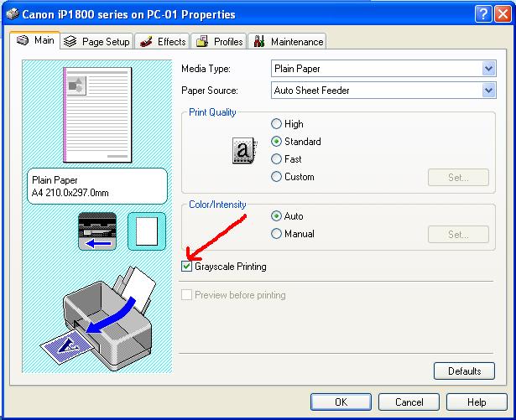Open the Maintenance tab
This screenshot has height=420, width=516.
[x=287, y=41]
